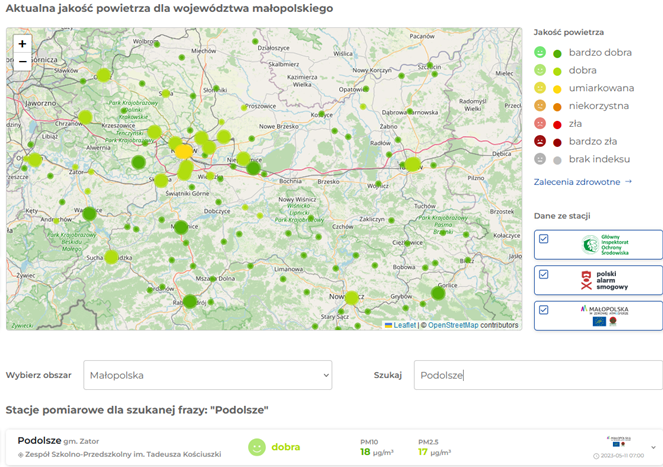
Task: Click the GIOŚ inspectorate logo
Action: pos(607,245)
